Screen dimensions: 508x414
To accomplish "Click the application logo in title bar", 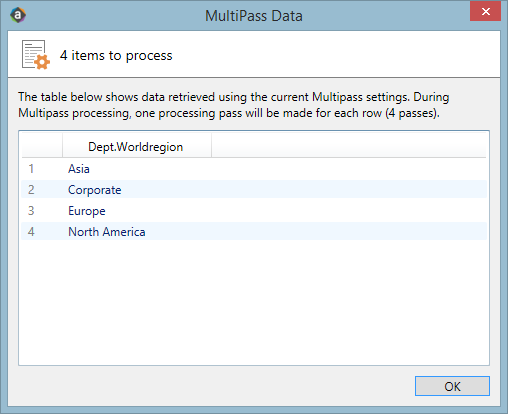I will pos(18,15).
